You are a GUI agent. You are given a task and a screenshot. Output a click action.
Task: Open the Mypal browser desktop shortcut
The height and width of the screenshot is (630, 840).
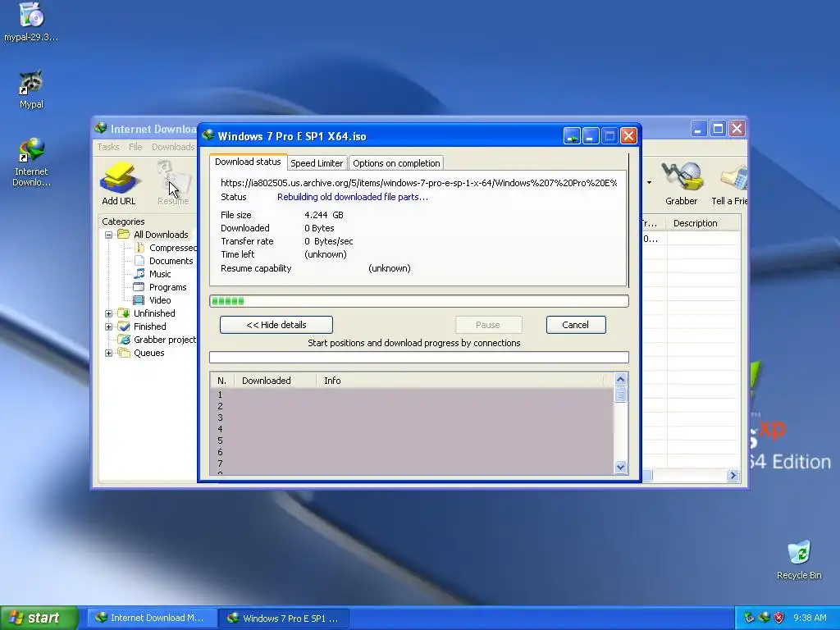pos(31,89)
